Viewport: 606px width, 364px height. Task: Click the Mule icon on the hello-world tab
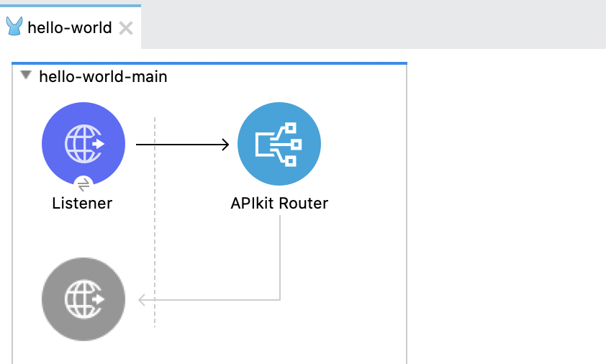click(14, 28)
